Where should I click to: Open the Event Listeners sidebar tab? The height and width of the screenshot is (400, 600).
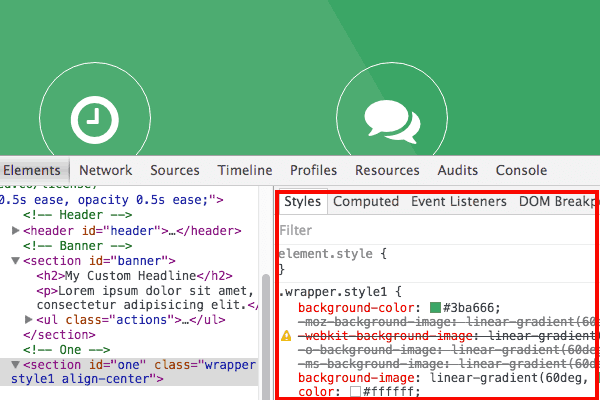click(459, 202)
